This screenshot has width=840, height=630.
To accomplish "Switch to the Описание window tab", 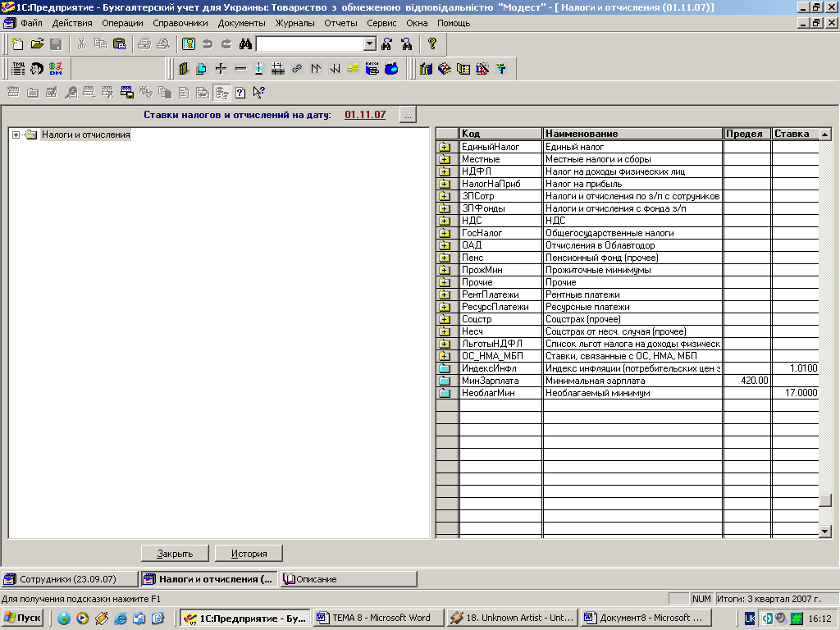I will (348, 579).
